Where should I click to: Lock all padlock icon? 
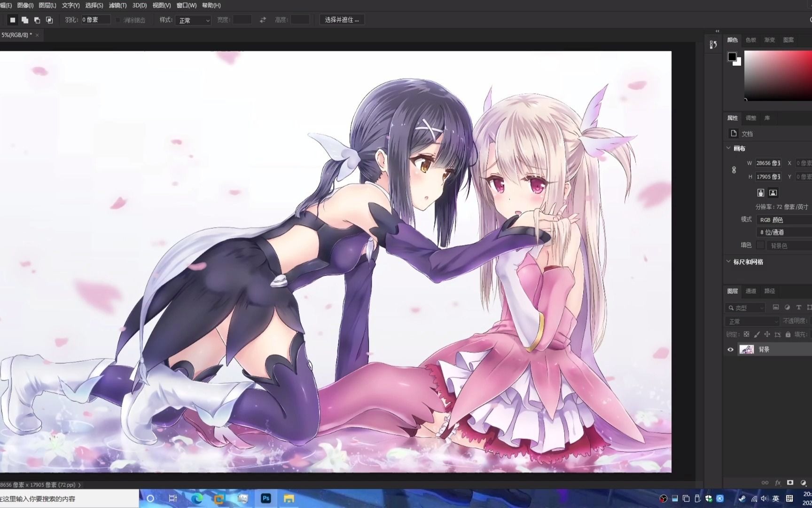click(788, 334)
